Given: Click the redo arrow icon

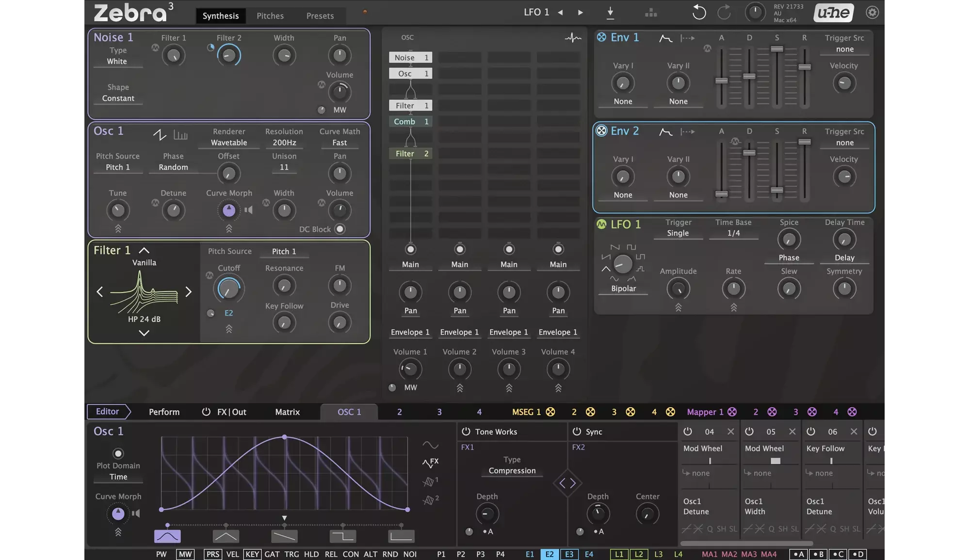Looking at the screenshot, I should [724, 12].
